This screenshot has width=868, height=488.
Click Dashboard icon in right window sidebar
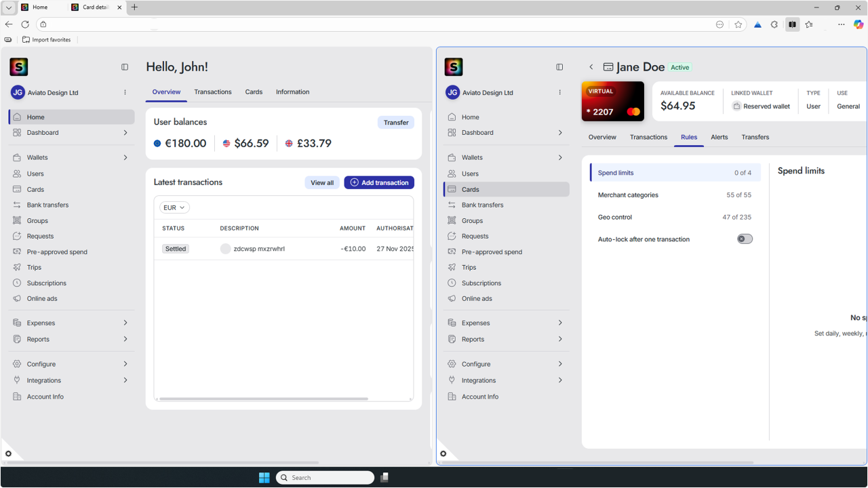point(452,133)
